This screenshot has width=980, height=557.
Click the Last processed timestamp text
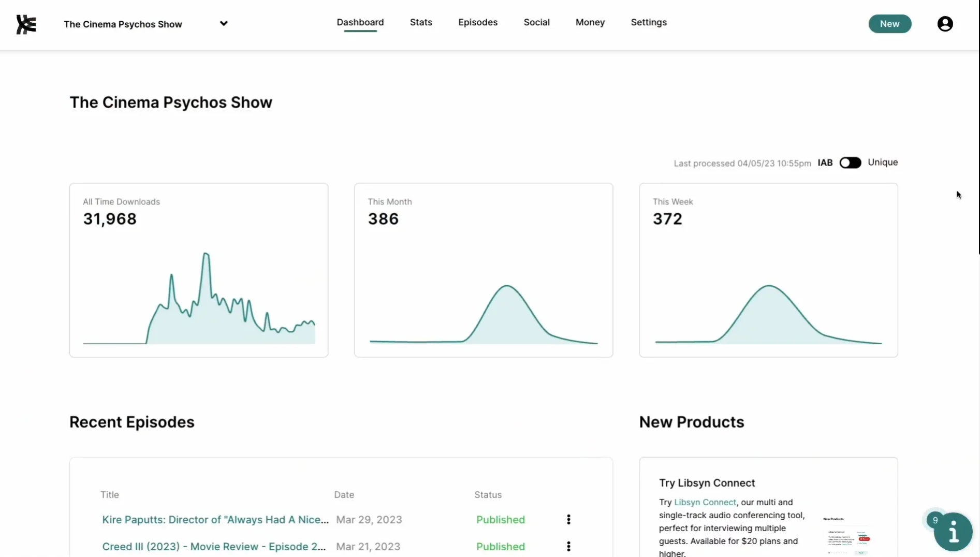[x=742, y=163]
